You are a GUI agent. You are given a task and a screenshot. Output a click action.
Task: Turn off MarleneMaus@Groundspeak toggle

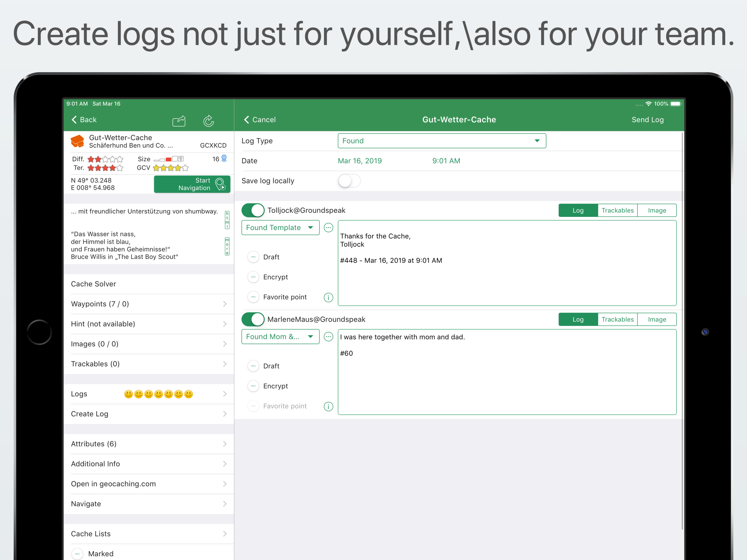click(x=253, y=320)
